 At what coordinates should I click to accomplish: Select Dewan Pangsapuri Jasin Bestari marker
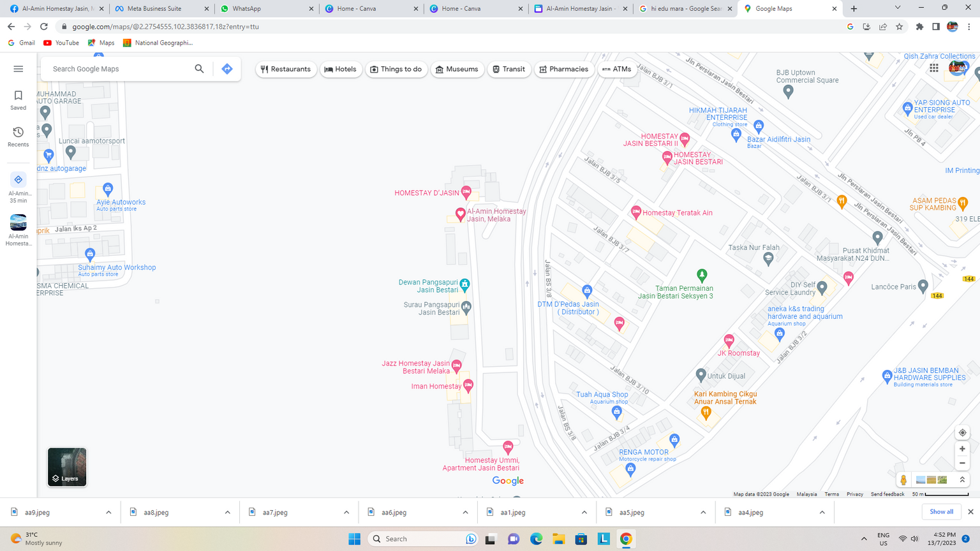click(464, 284)
